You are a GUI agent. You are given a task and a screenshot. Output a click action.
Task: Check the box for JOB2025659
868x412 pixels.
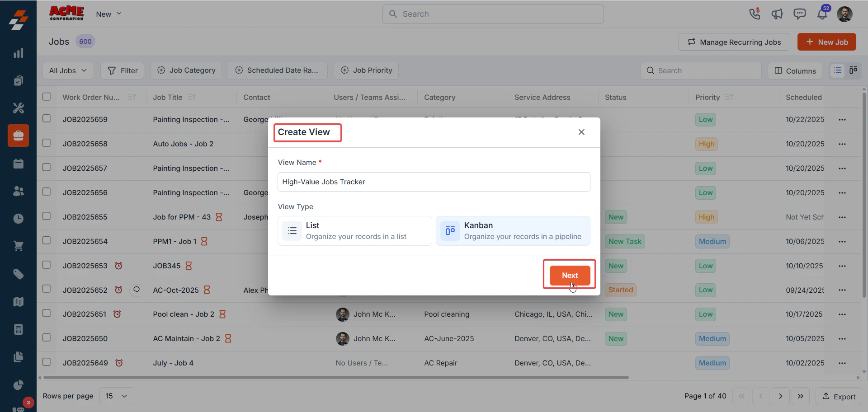click(47, 118)
